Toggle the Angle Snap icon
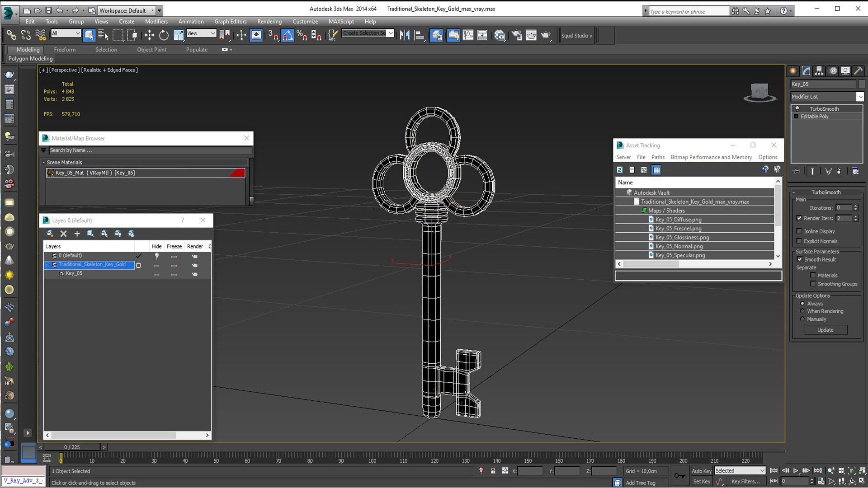The height and width of the screenshot is (488, 868). point(288,35)
